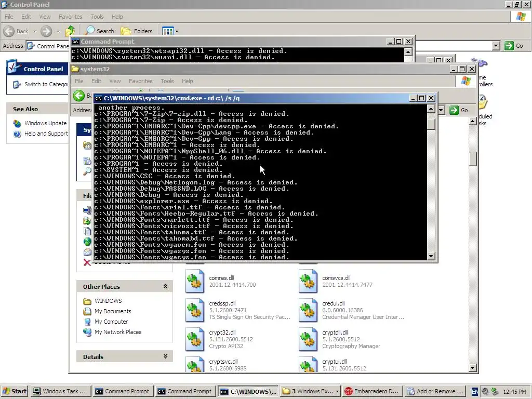Click the green Back button in system32 window
532x399 pixels.
point(79,96)
